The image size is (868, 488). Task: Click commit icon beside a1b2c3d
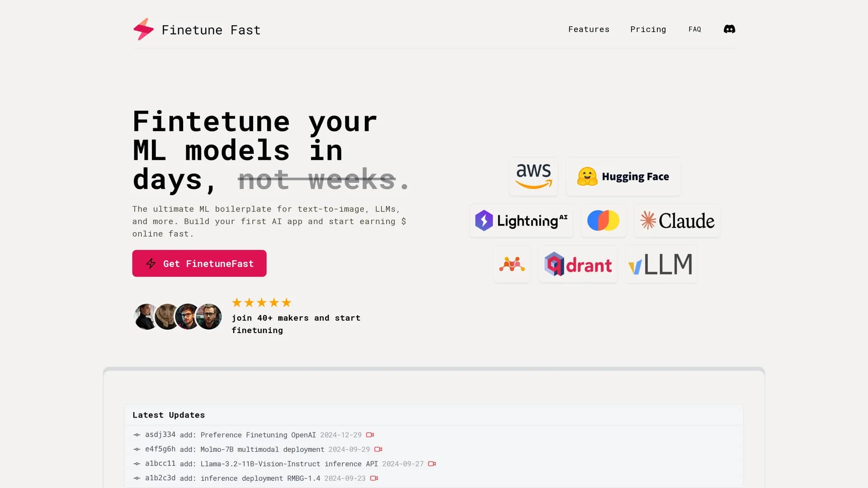[x=137, y=478]
